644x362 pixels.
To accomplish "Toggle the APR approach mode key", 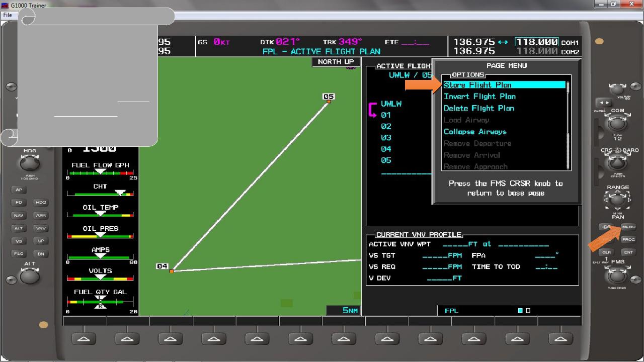I will click(x=41, y=216).
